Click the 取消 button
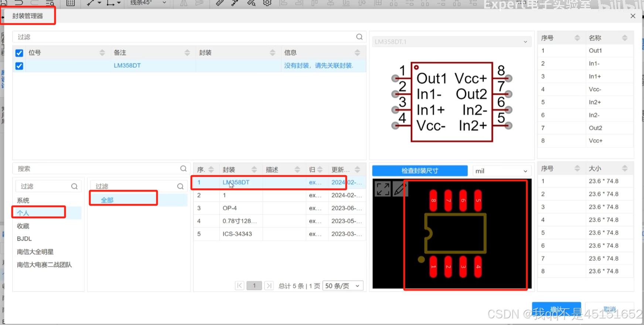 610,309
